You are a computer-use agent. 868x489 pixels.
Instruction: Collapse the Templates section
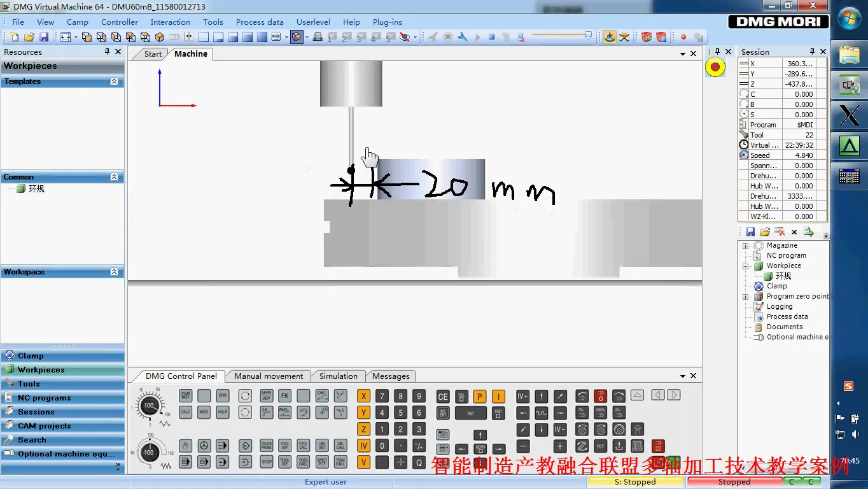pyautogui.click(x=114, y=81)
